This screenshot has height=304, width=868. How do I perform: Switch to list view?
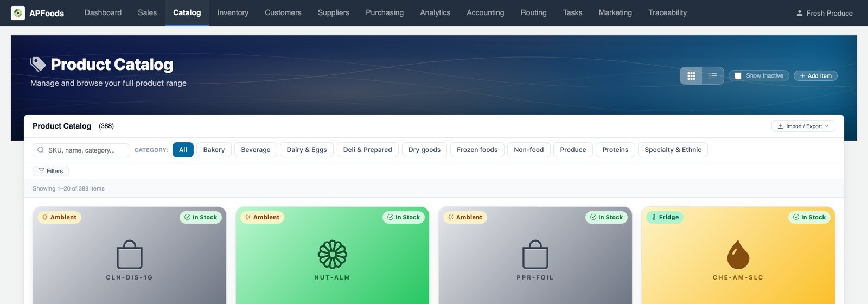point(713,76)
